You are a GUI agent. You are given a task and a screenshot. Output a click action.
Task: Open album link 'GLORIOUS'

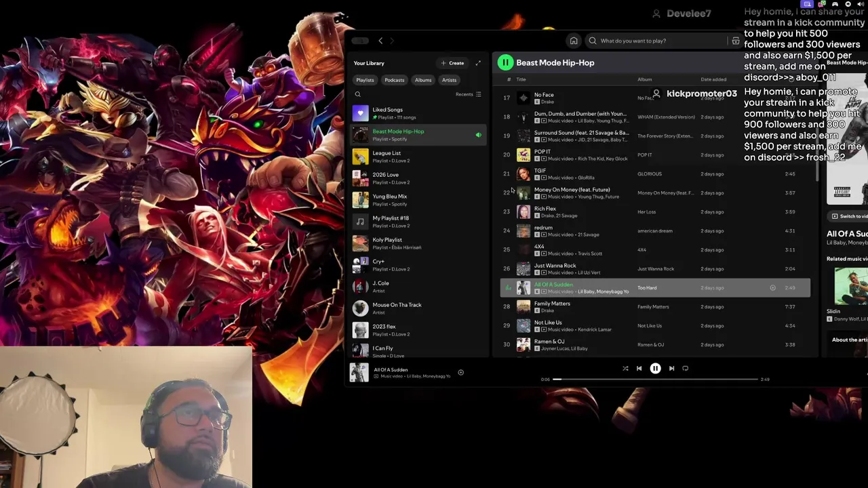(x=650, y=174)
